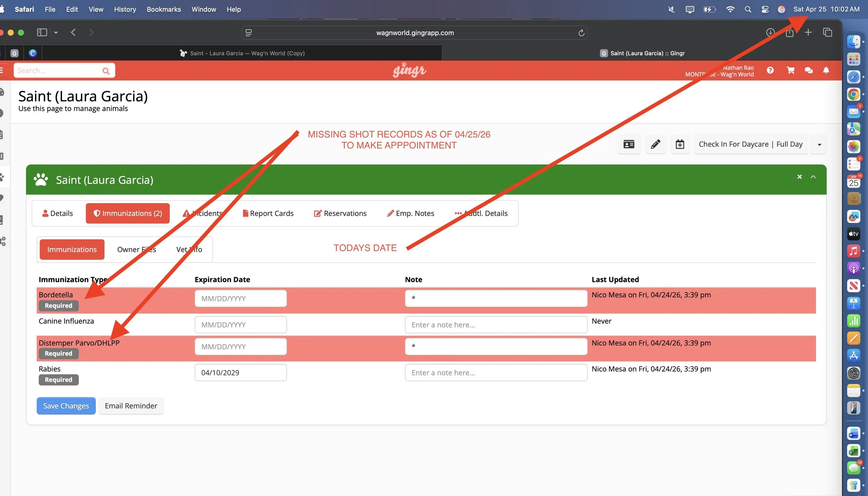Click the Save Changes button
Viewport: 868px width, 496px height.
(66, 406)
